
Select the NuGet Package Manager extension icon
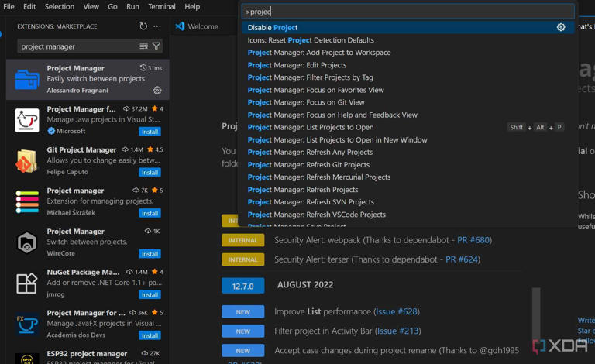pos(27,283)
